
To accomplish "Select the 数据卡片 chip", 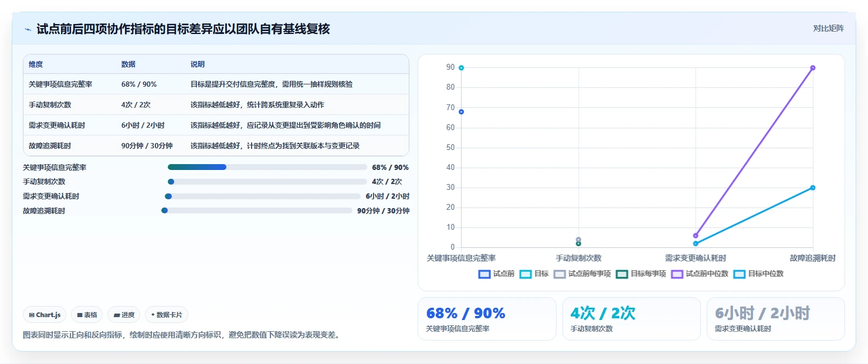I will (167, 315).
